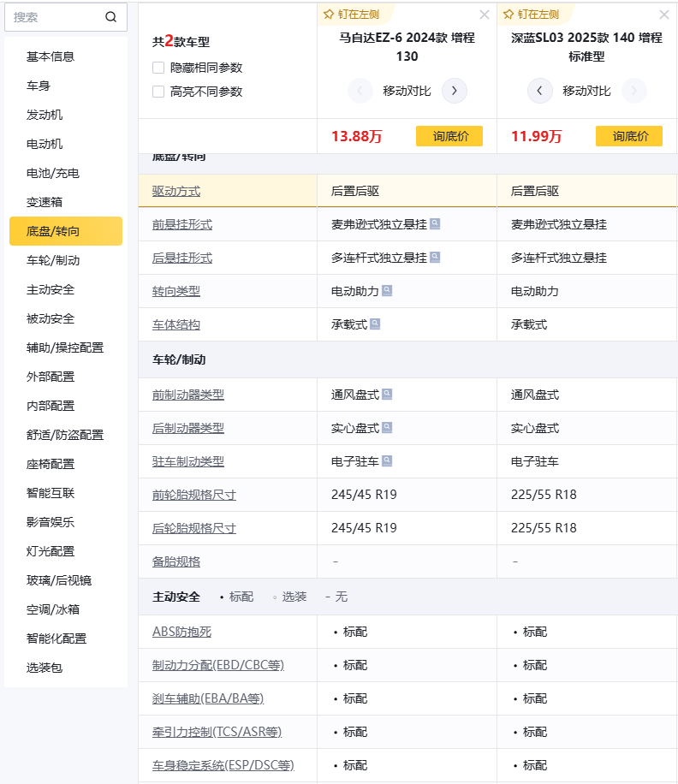Open image icon next to 电动助力
Screen dimensions: 678x784
point(387,290)
